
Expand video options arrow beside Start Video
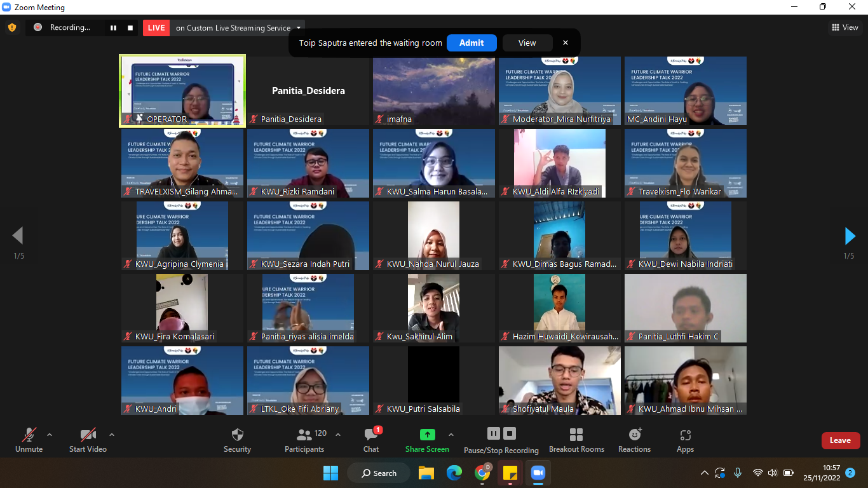coord(112,435)
